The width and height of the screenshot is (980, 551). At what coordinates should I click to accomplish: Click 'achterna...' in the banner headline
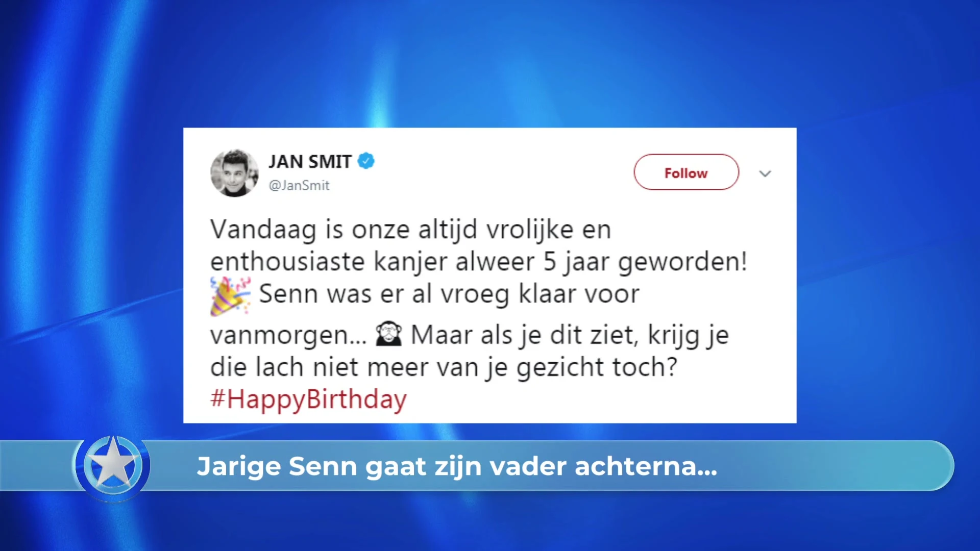tap(646, 466)
